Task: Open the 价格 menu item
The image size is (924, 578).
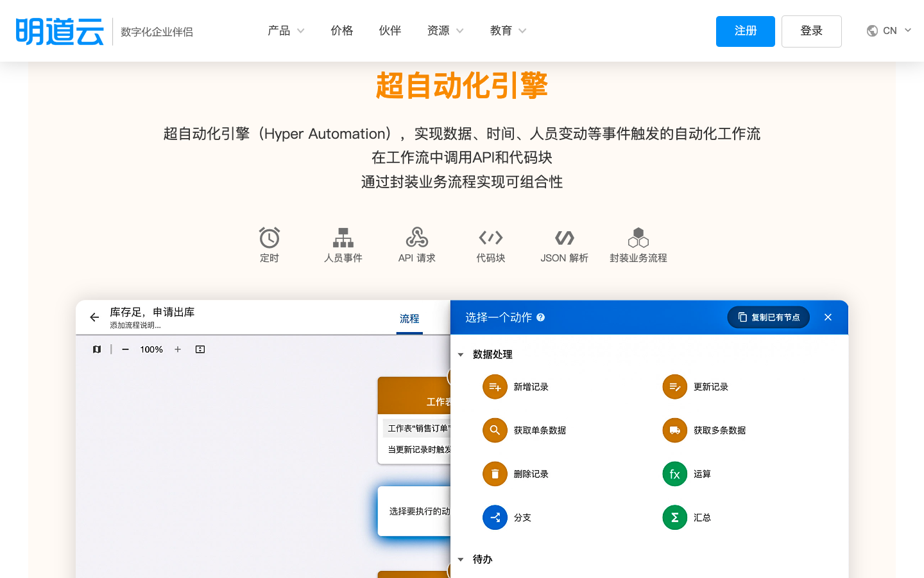Action: (x=342, y=30)
